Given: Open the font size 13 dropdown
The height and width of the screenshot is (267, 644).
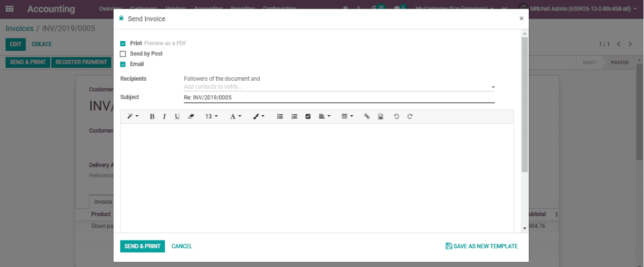Looking at the screenshot, I should (x=211, y=116).
